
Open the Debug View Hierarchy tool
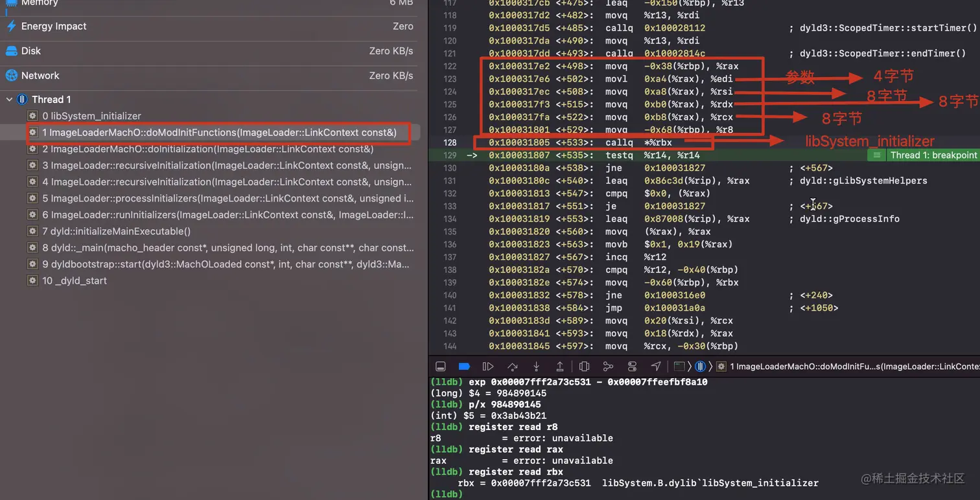(x=584, y=367)
